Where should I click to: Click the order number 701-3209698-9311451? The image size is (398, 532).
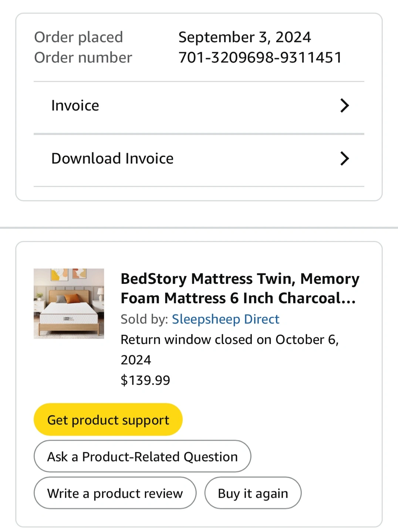click(x=260, y=58)
